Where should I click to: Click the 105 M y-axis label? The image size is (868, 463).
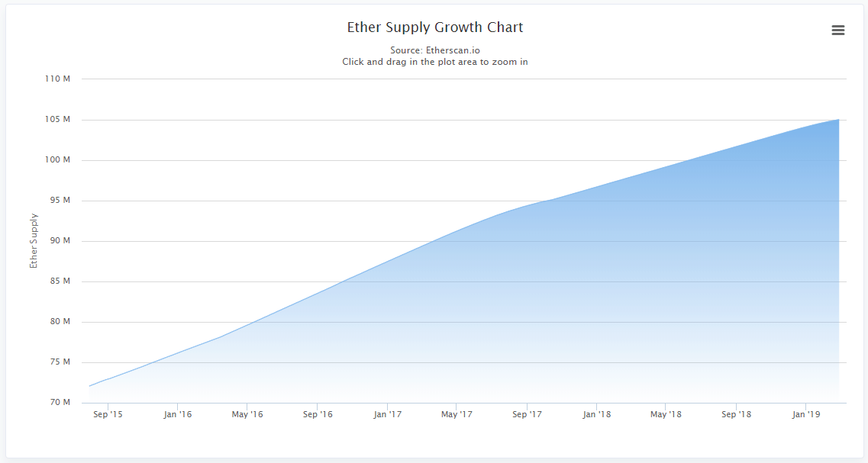point(57,120)
